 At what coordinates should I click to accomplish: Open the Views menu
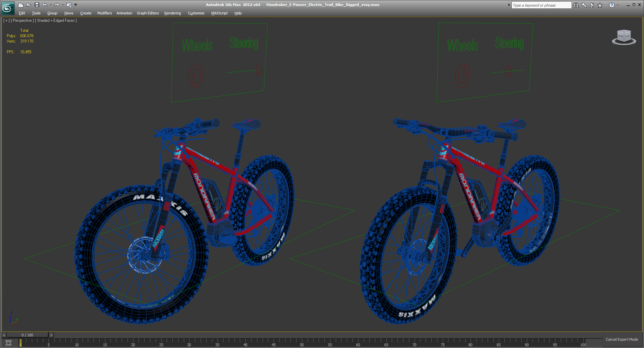click(69, 13)
